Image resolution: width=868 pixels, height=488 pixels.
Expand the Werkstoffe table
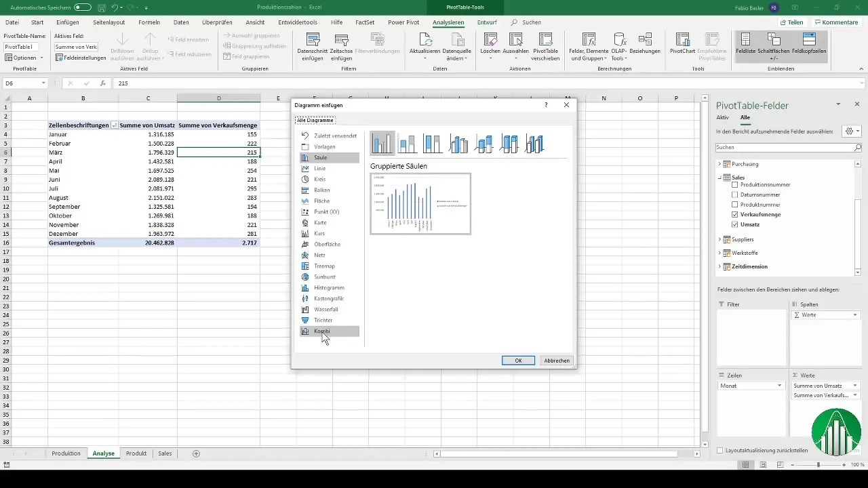pyautogui.click(x=719, y=253)
